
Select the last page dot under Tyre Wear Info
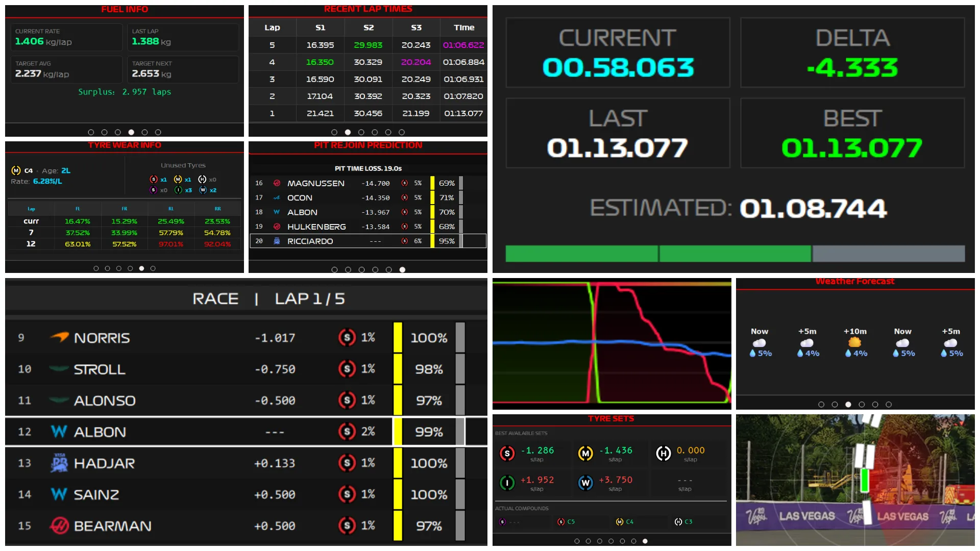153,268
